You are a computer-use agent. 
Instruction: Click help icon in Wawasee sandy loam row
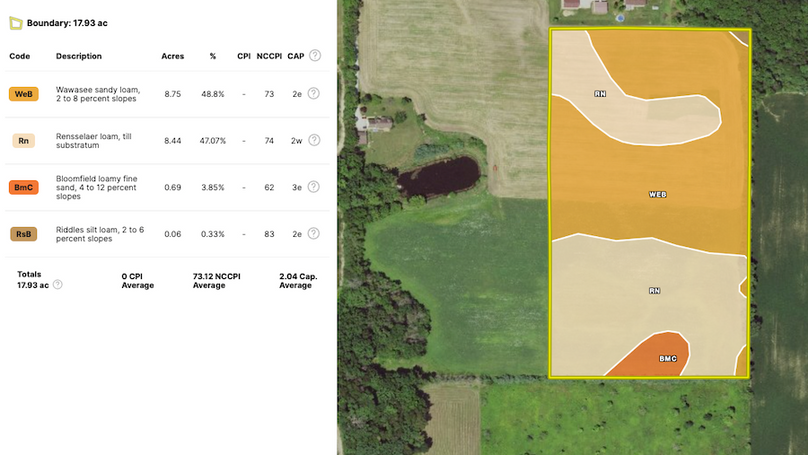(x=313, y=93)
